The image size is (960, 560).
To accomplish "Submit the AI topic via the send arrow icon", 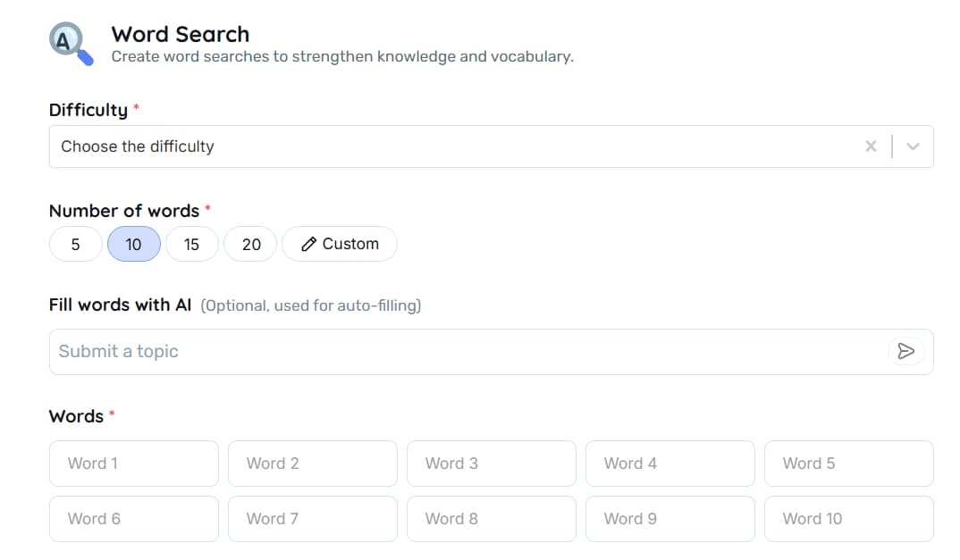I will pos(905,351).
